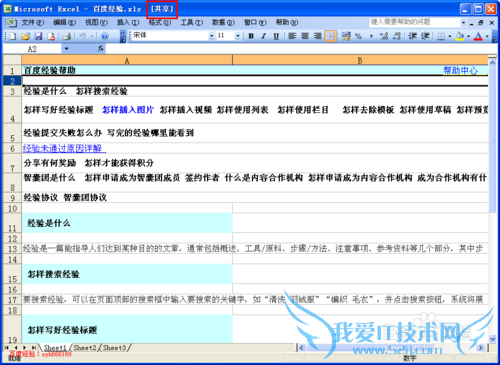The height and width of the screenshot is (365, 500).
Task: Decrease decimal places
Action: click(397, 36)
